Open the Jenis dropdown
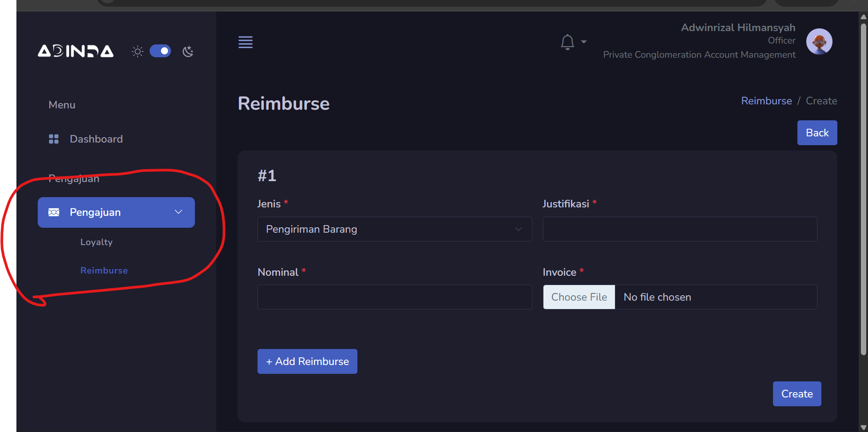The height and width of the screenshot is (432, 868). tap(394, 229)
